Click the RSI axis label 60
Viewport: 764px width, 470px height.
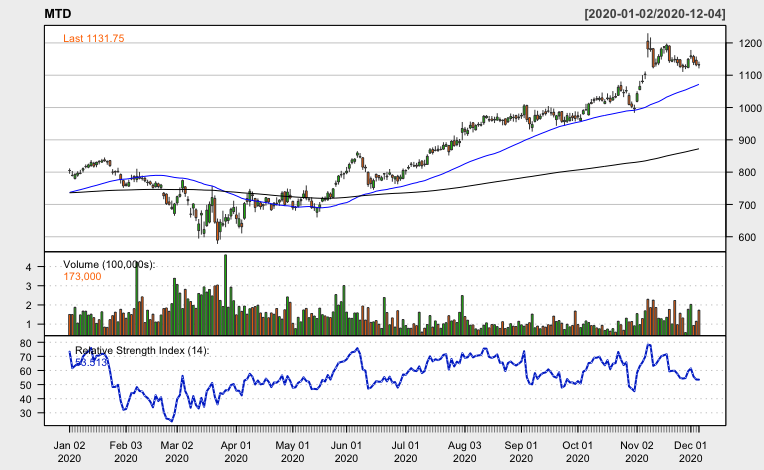[x=26, y=371]
